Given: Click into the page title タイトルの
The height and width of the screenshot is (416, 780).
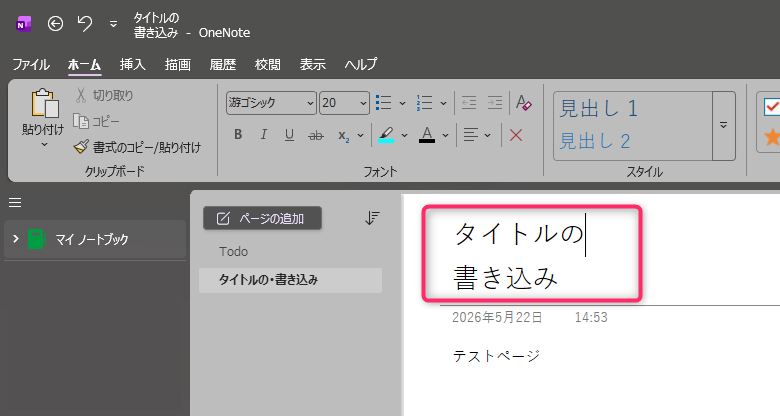Looking at the screenshot, I should 518,233.
